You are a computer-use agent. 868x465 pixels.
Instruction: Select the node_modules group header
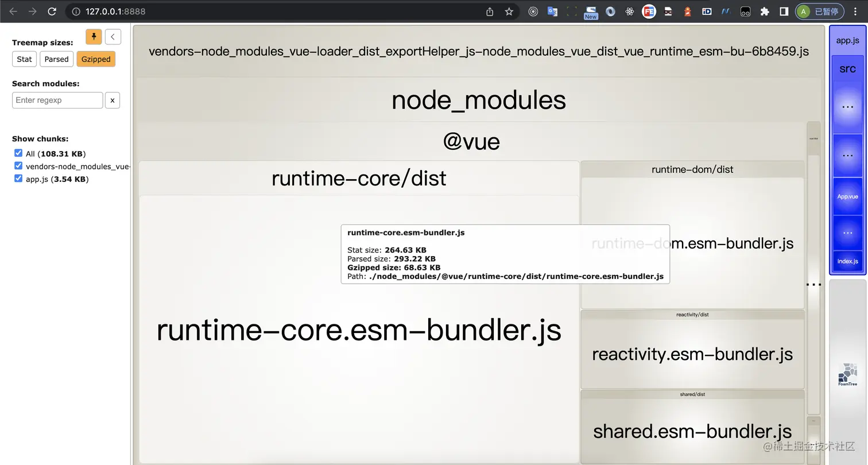point(479,100)
